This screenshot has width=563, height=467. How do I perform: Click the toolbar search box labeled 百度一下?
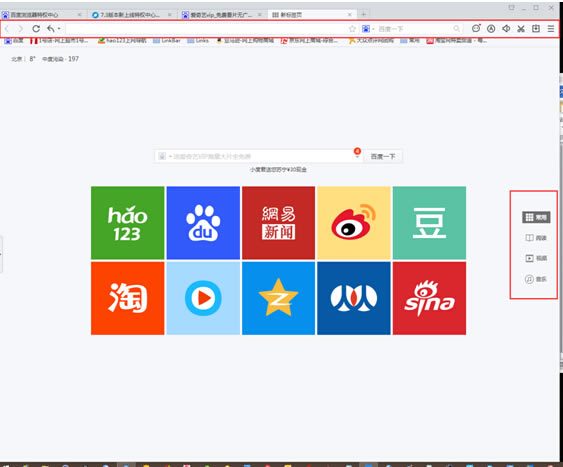(413, 29)
